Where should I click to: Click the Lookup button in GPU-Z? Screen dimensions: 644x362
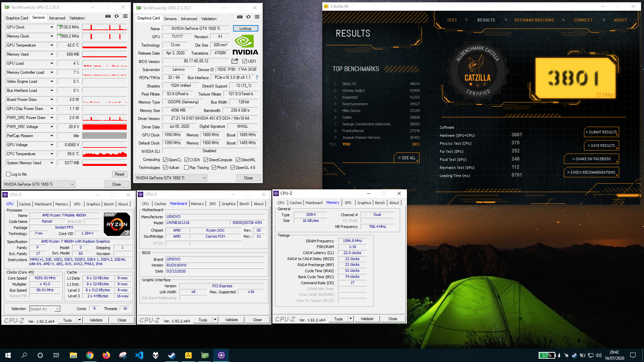pyautogui.click(x=245, y=28)
